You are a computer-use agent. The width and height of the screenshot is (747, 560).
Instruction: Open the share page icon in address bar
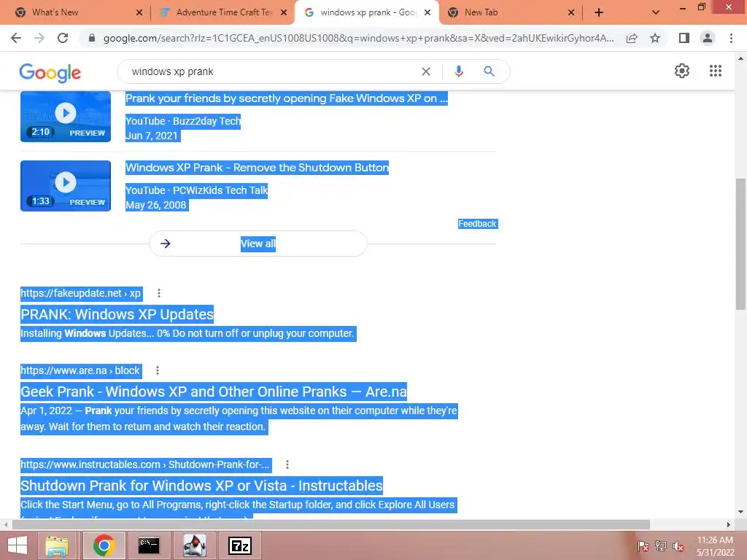click(632, 38)
